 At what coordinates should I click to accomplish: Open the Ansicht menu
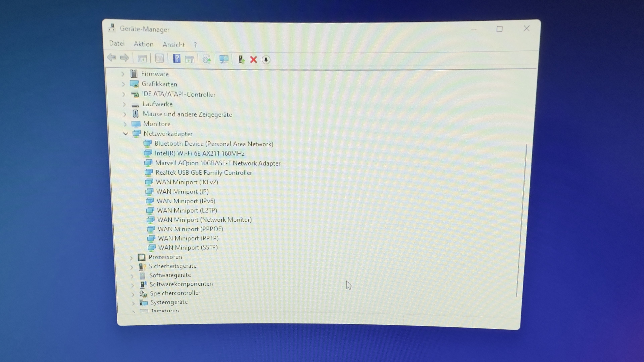174,45
